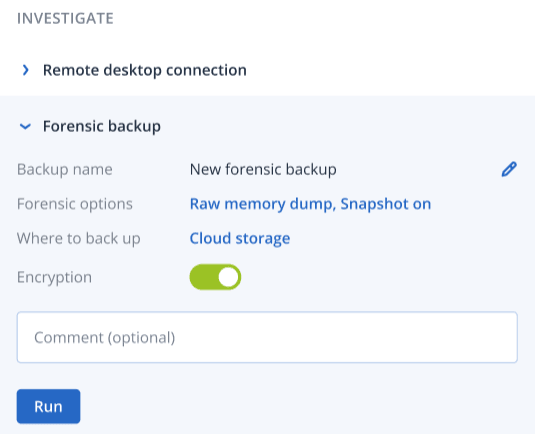Focus the Comment (optional) text field
535x434 pixels.
pyautogui.click(x=267, y=337)
